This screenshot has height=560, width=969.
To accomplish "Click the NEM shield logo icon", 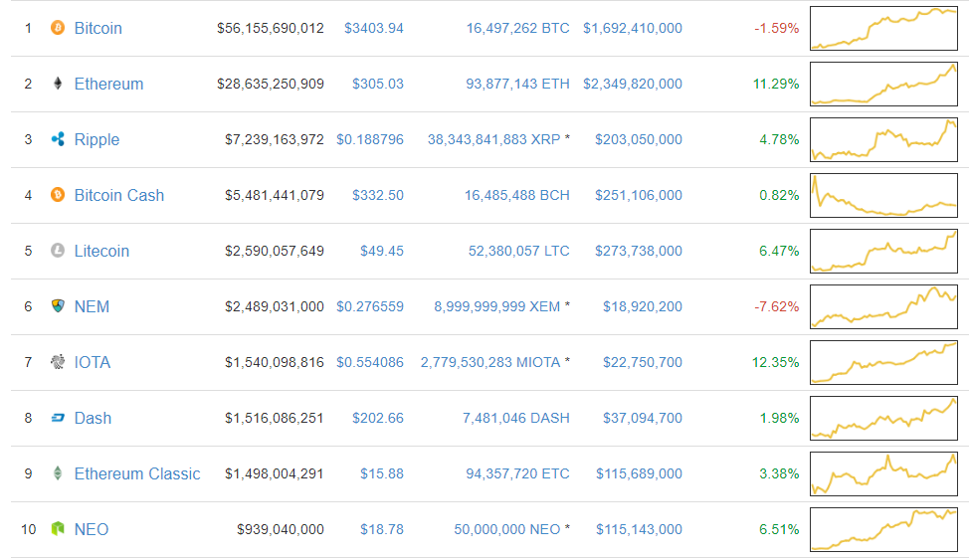I will 58,306.
